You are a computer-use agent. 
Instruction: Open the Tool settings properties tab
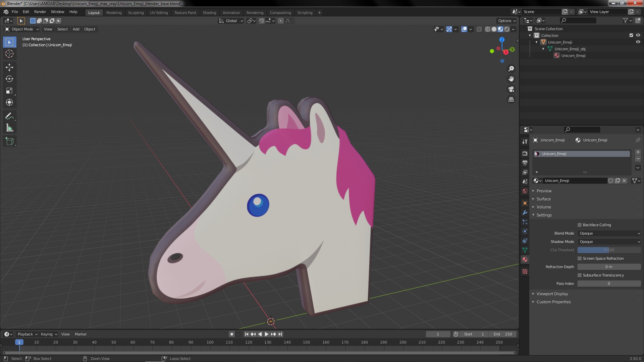pos(525,141)
